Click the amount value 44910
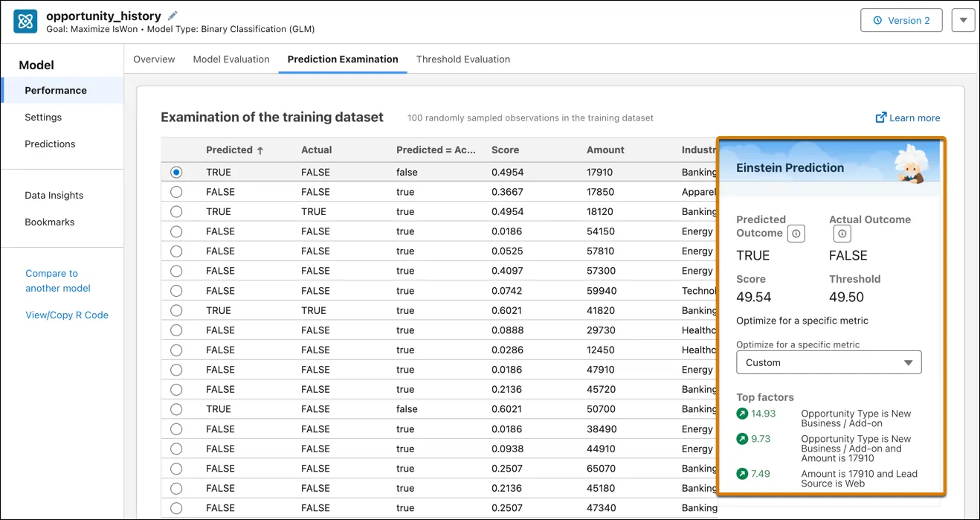The height and width of the screenshot is (520, 980). (601, 449)
